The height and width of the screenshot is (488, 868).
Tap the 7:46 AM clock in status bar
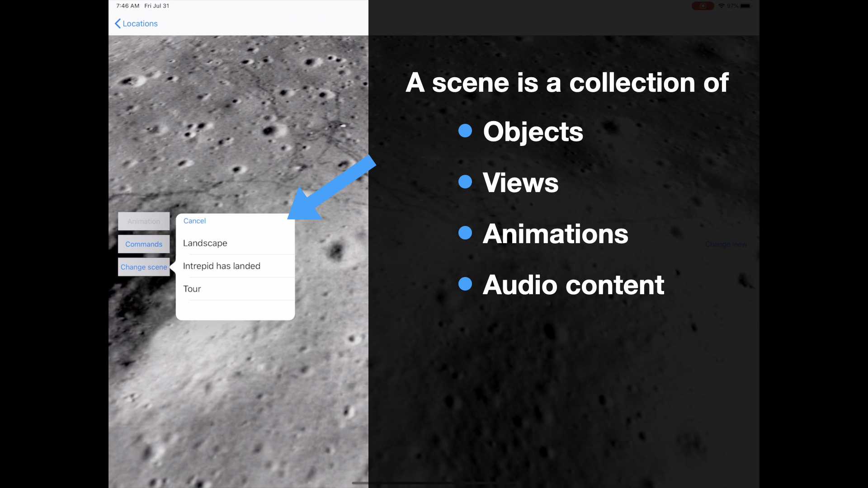point(127,6)
